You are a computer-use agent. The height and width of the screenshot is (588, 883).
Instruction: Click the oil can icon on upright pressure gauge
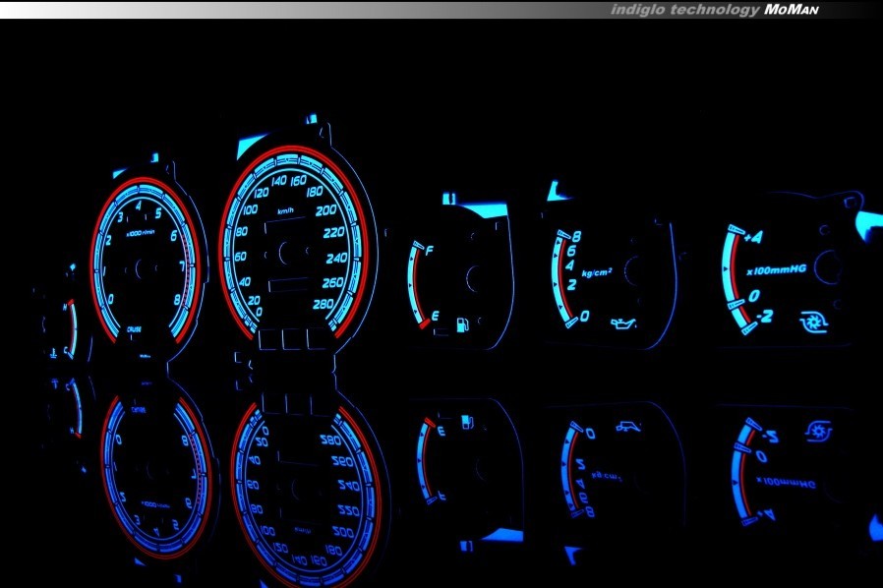pyautogui.click(x=623, y=323)
